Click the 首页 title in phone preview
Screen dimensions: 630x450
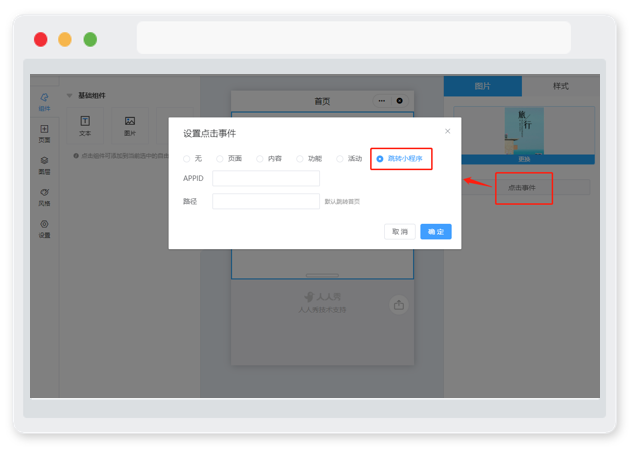pyautogui.click(x=322, y=101)
